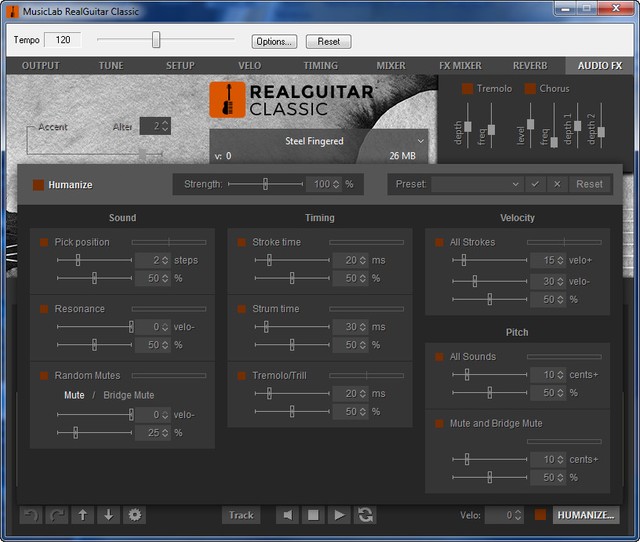This screenshot has width=640, height=542.
Task: Switch to the MIXER tab
Action: pos(391,66)
